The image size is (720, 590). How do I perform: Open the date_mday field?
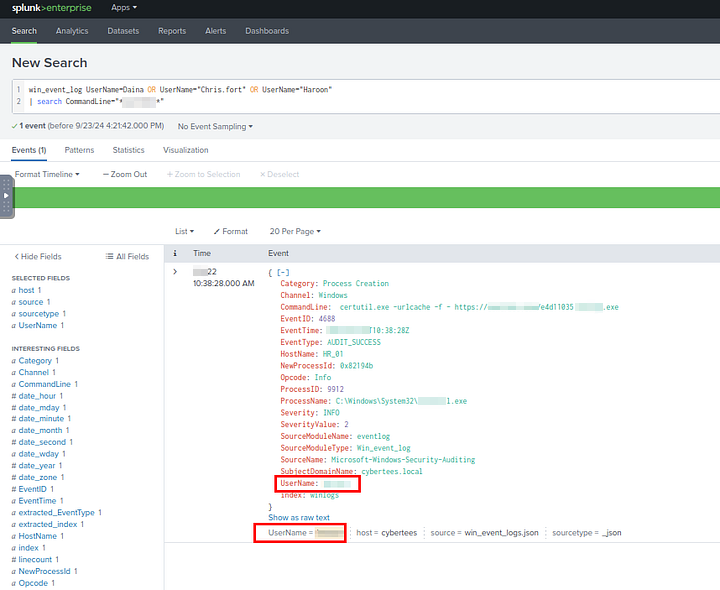point(39,408)
